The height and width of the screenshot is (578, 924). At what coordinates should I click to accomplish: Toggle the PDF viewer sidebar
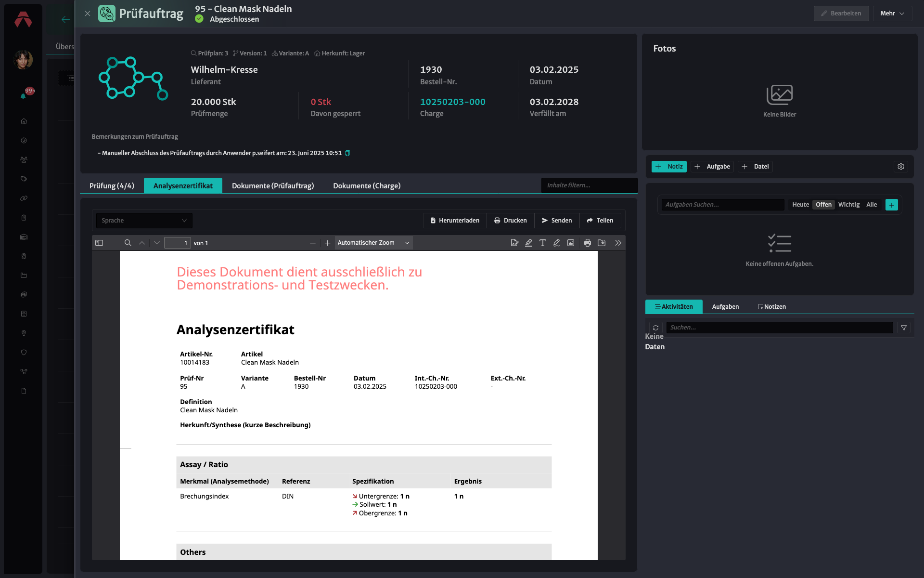99,243
